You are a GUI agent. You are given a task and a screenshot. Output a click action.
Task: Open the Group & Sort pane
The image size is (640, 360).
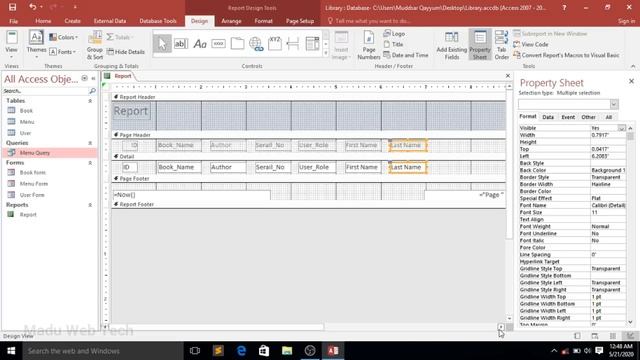[x=95, y=46]
